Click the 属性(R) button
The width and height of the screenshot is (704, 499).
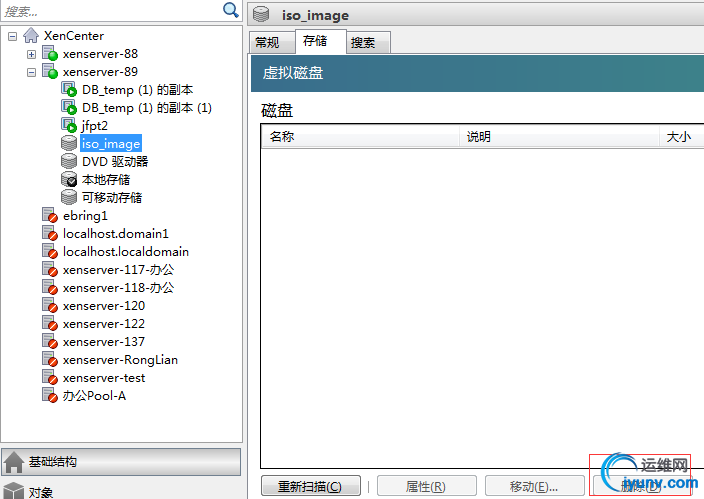(x=426, y=486)
